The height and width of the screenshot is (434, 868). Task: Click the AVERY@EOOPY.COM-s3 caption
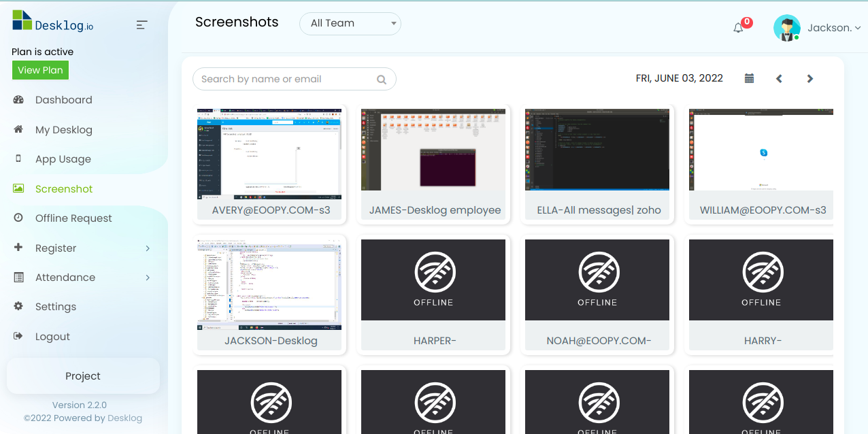pyautogui.click(x=271, y=210)
